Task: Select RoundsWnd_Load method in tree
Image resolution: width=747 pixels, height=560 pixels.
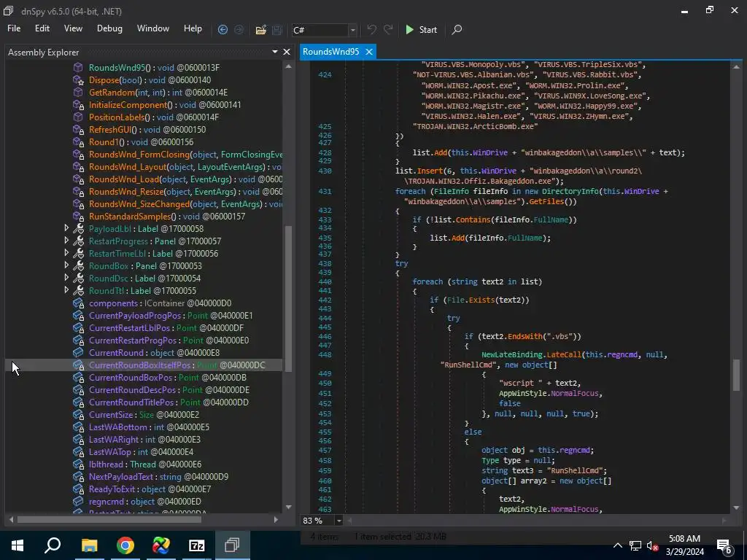Action: coord(185,179)
